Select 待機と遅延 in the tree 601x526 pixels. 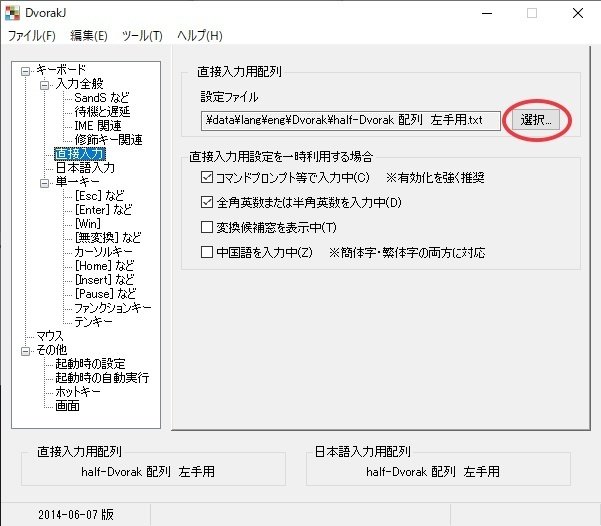click(x=102, y=112)
